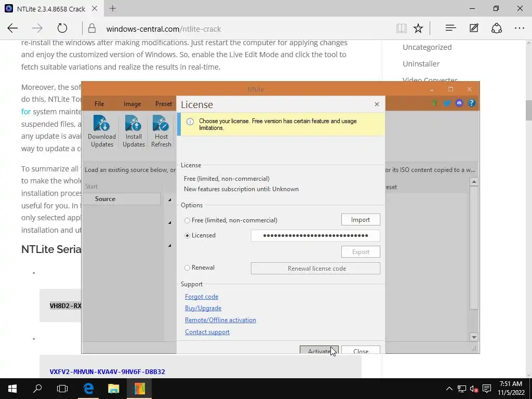Click NTLite list scrollbar up arrow
Screen dimensions: 532x399
(x=474, y=182)
